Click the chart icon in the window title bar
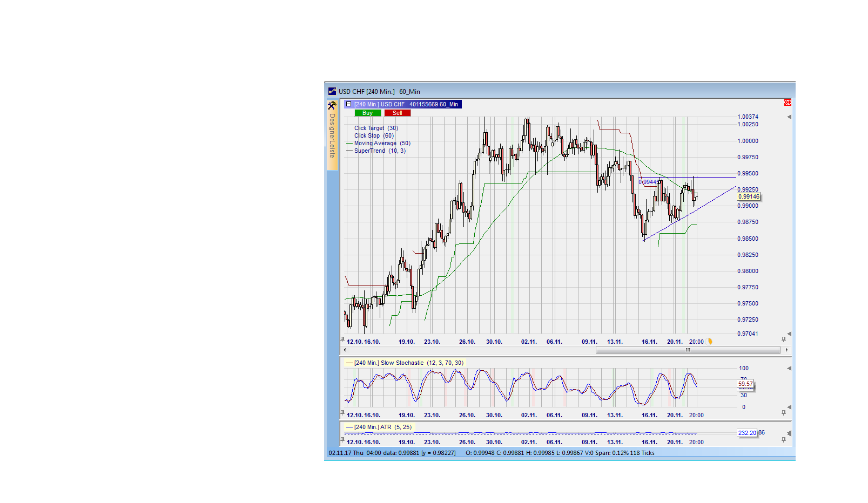The image size is (868, 503). [x=332, y=92]
